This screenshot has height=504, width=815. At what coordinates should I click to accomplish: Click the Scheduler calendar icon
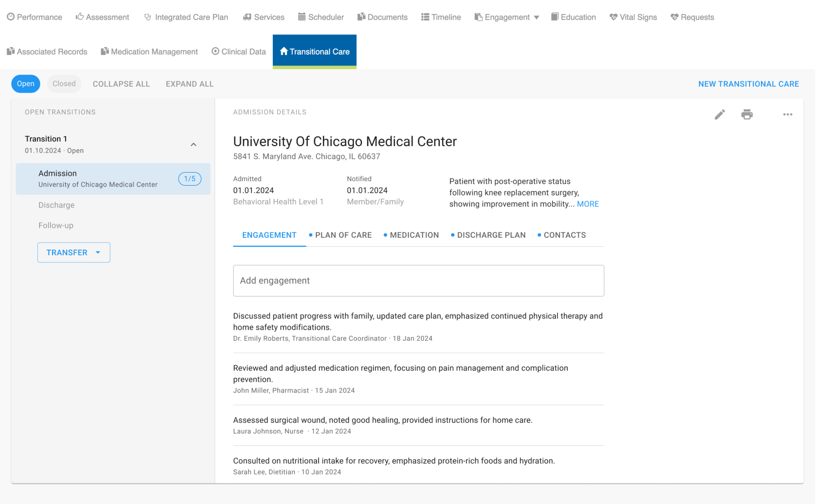point(302,17)
